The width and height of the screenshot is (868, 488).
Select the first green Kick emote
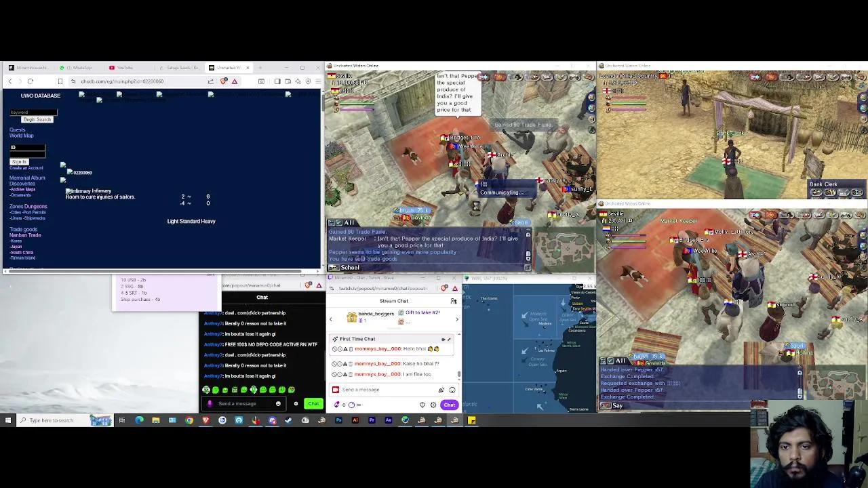(x=206, y=390)
